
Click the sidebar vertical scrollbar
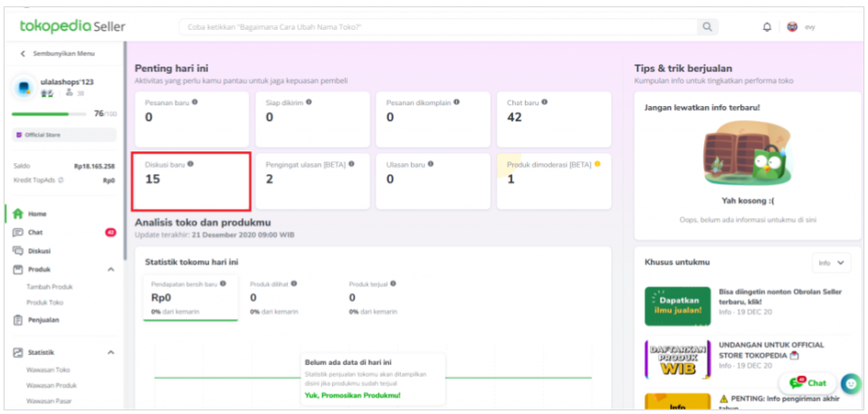tap(125, 149)
